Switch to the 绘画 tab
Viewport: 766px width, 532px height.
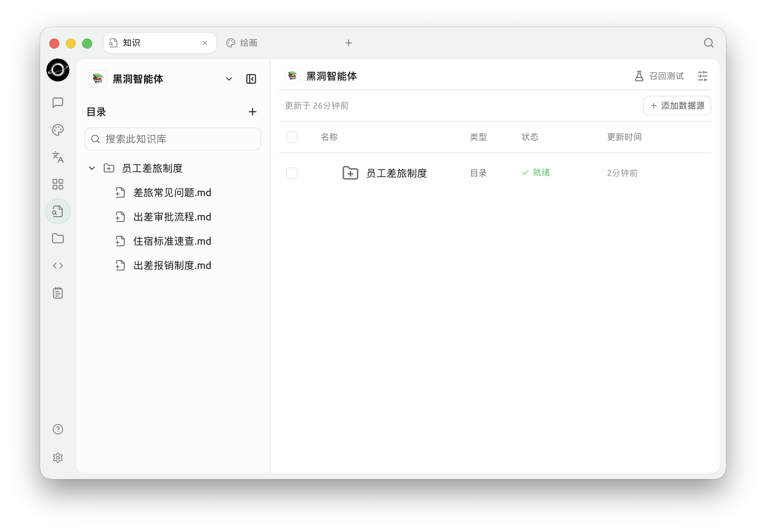(242, 43)
